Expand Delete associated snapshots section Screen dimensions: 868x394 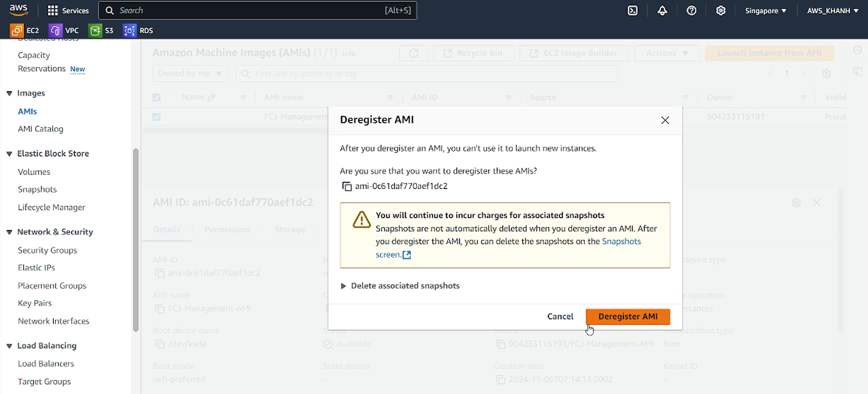pyautogui.click(x=400, y=286)
